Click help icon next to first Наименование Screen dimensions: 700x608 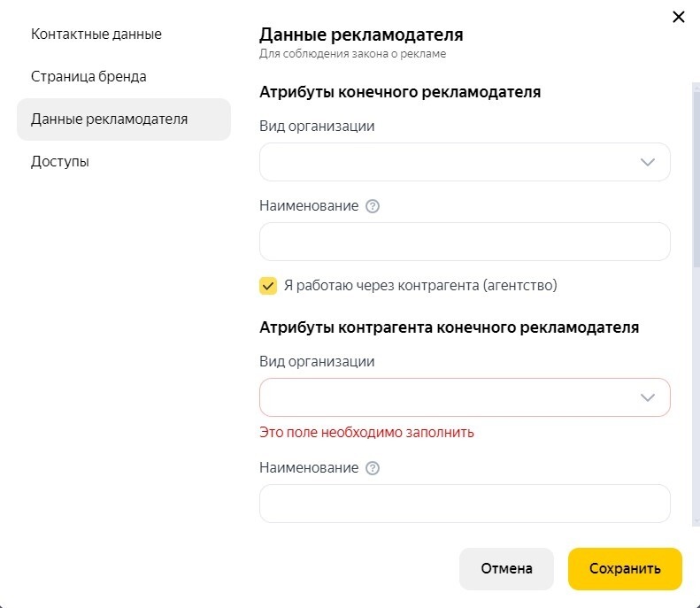pos(373,206)
